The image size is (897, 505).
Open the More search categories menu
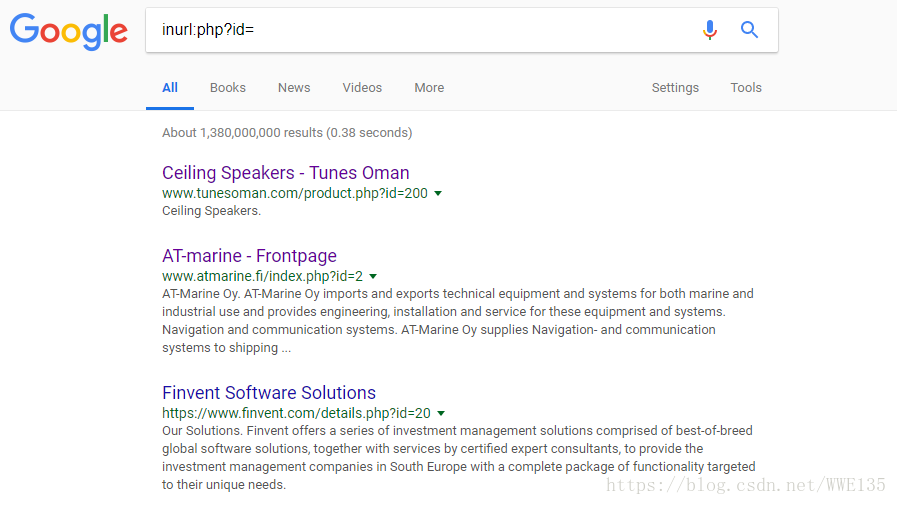[x=429, y=88]
